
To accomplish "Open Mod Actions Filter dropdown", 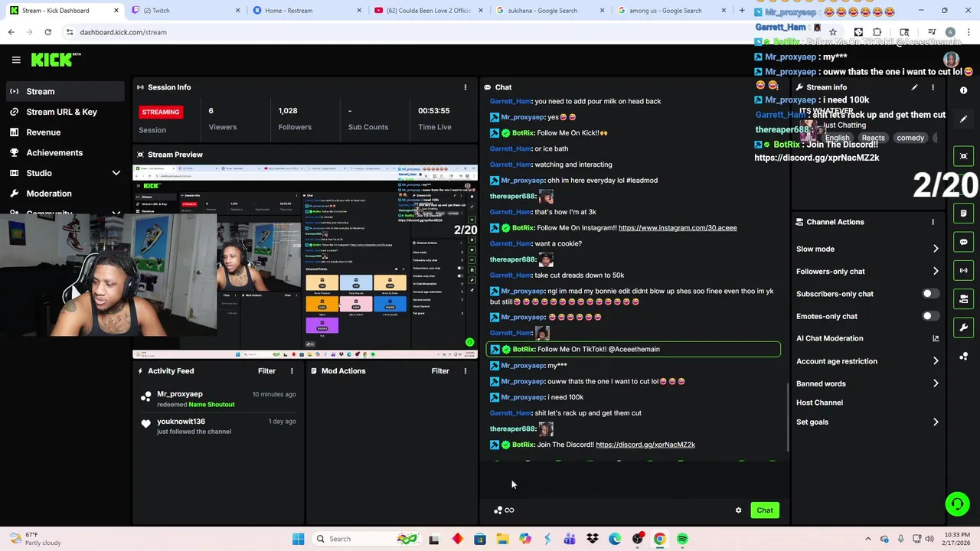I will point(440,371).
